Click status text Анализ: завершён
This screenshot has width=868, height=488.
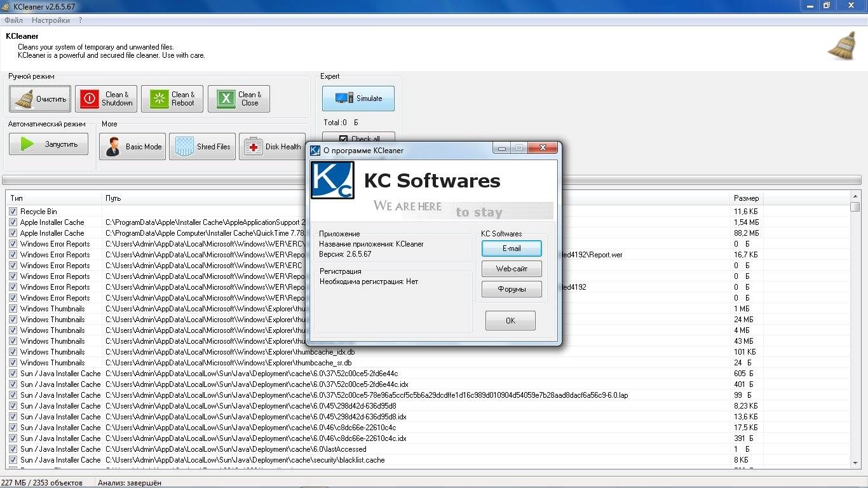130,482
